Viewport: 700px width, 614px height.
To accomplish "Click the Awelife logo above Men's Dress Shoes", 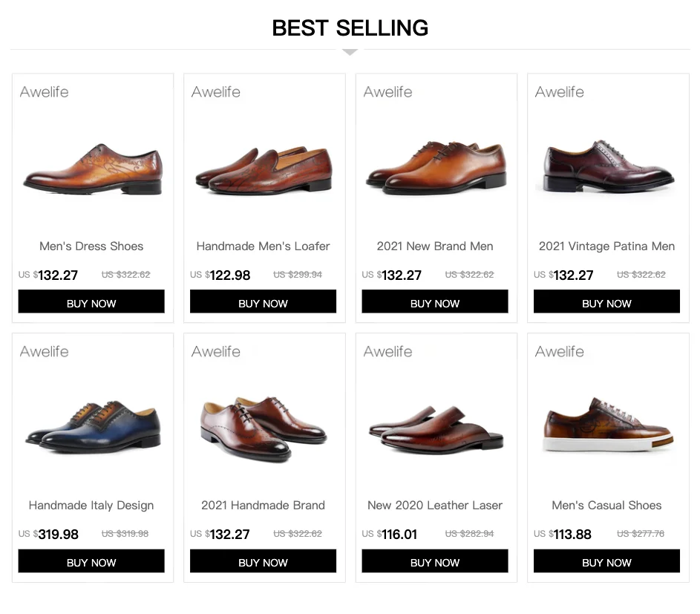I will (45, 92).
